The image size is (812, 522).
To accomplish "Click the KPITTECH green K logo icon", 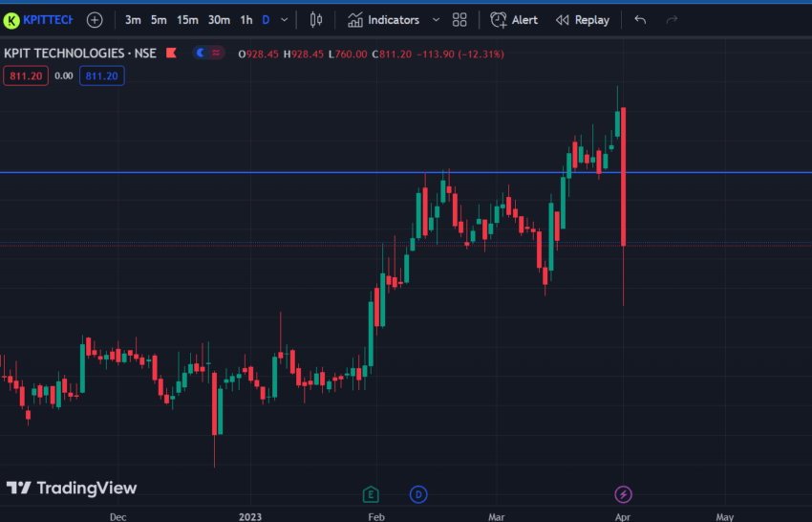I will [x=11, y=21].
